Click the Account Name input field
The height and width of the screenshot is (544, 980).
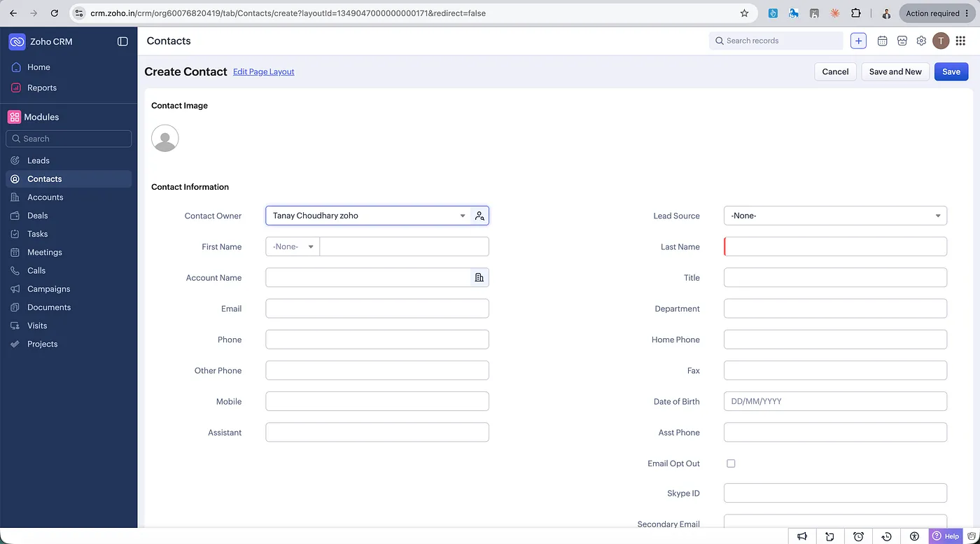[x=368, y=277]
